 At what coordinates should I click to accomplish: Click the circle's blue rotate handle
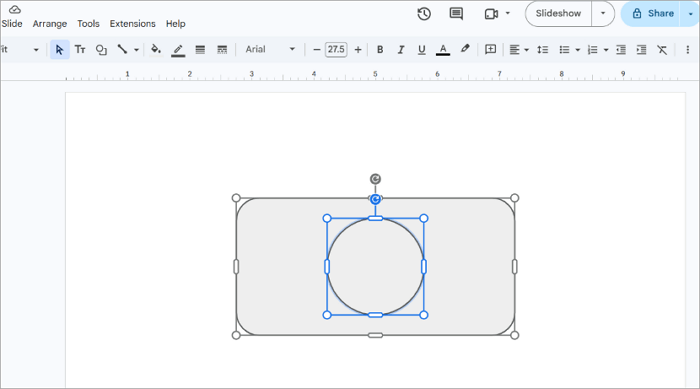tap(375, 199)
